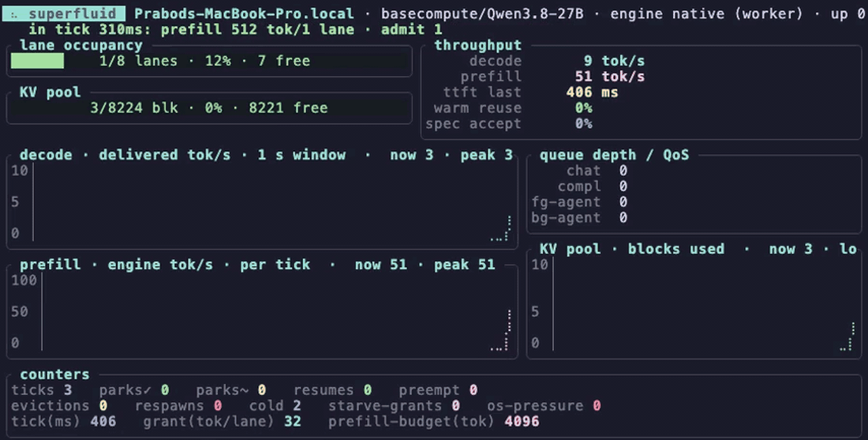Click the grant(tok/lane) 32 counter
This screenshot has height=440, width=868.
point(222,422)
